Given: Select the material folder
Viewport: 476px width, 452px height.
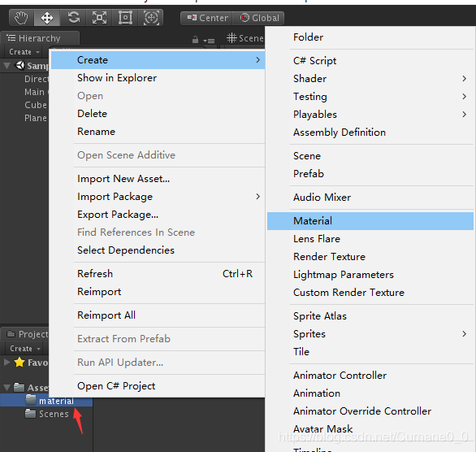Looking at the screenshot, I should [x=46, y=400].
